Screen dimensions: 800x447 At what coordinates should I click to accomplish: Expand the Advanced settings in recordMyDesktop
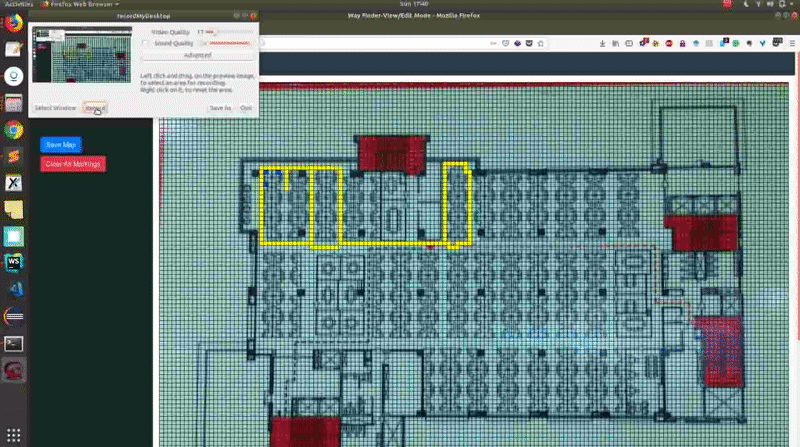(197, 56)
